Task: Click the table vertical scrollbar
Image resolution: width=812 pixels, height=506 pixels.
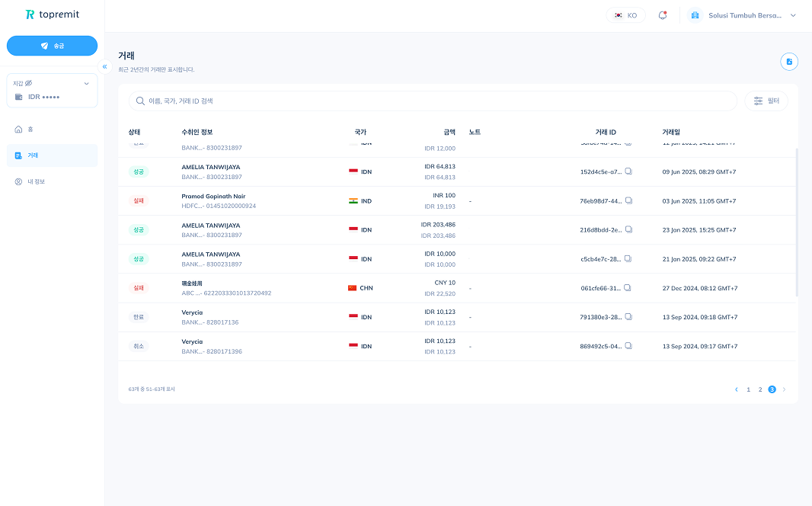Action: click(797, 223)
